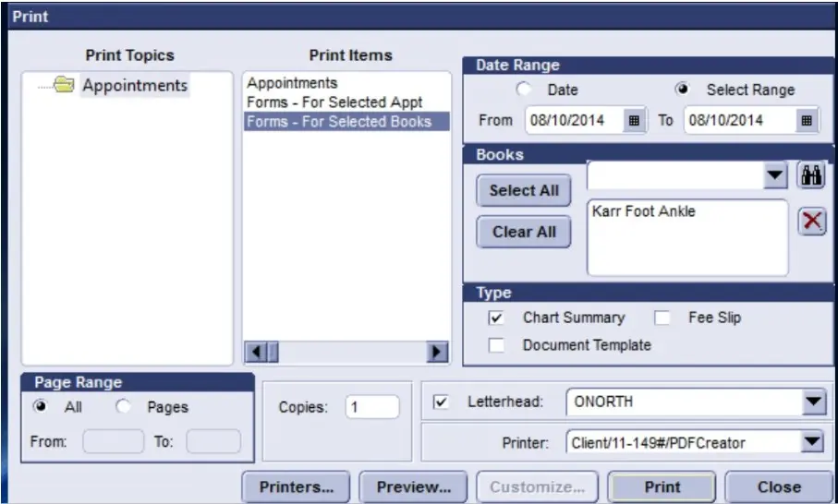Screen dimensions: 838x504
Task: Click the Preview... button
Action: pyautogui.click(x=413, y=487)
